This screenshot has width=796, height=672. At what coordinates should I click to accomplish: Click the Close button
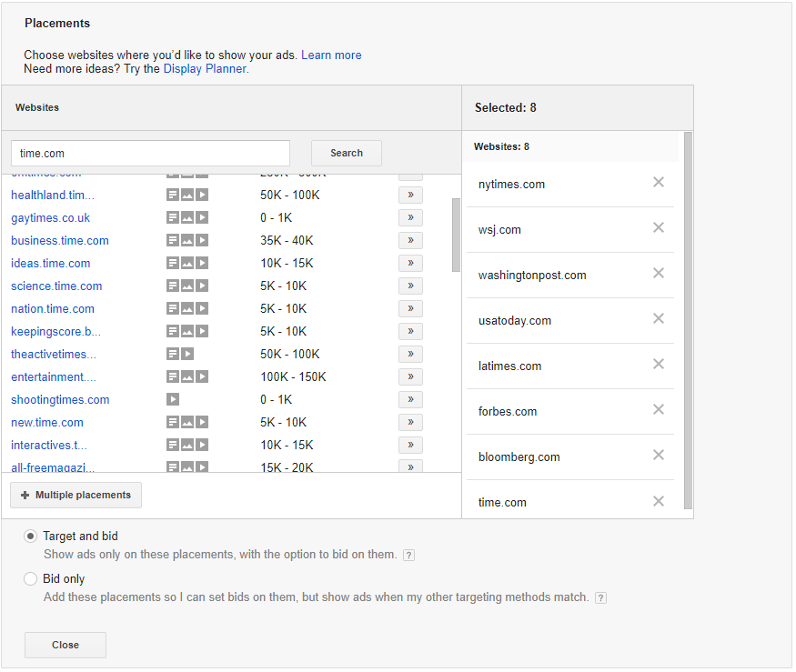(x=65, y=645)
